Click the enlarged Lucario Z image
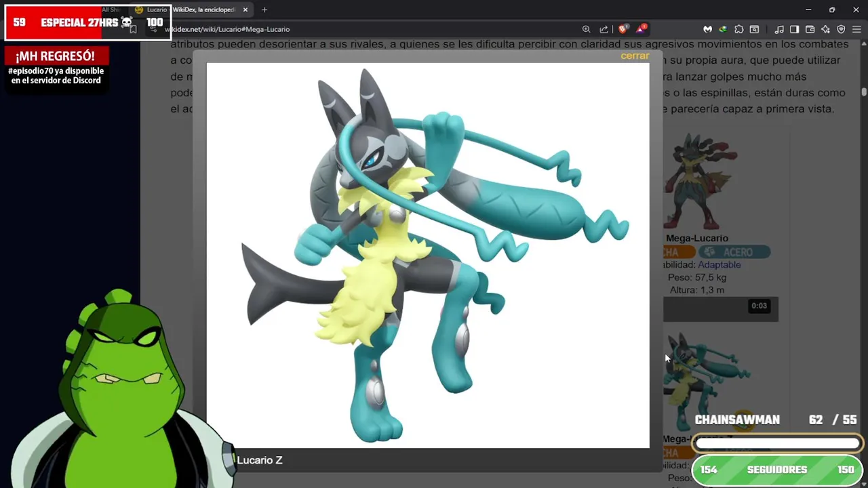Viewport: 868px width, 488px height. [x=428, y=256]
